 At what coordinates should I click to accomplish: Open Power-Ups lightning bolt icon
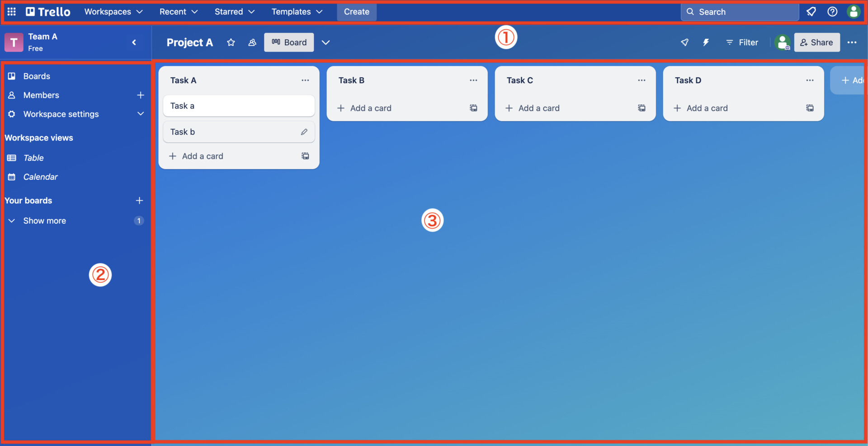(706, 42)
